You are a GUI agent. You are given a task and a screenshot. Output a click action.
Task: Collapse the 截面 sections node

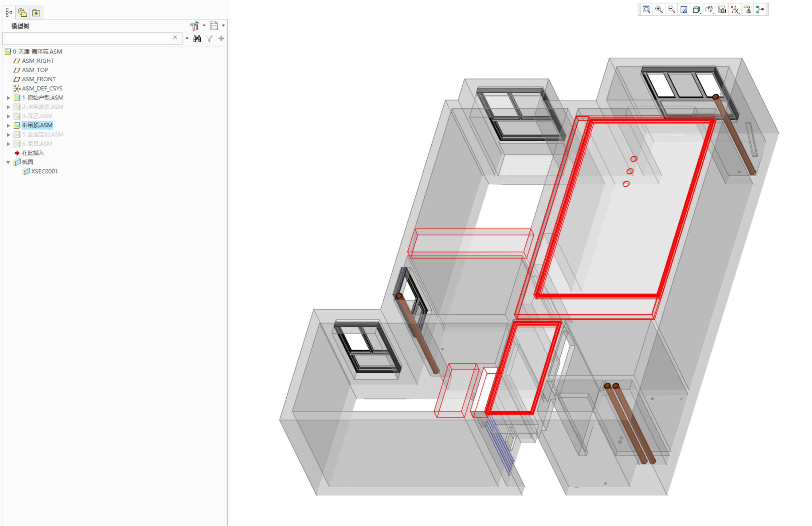[x=9, y=162]
